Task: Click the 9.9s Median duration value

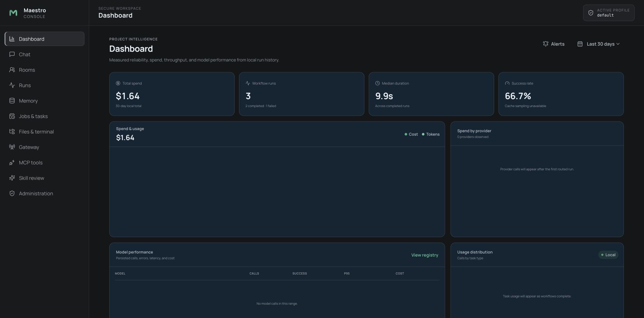Action: click(384, 96)
